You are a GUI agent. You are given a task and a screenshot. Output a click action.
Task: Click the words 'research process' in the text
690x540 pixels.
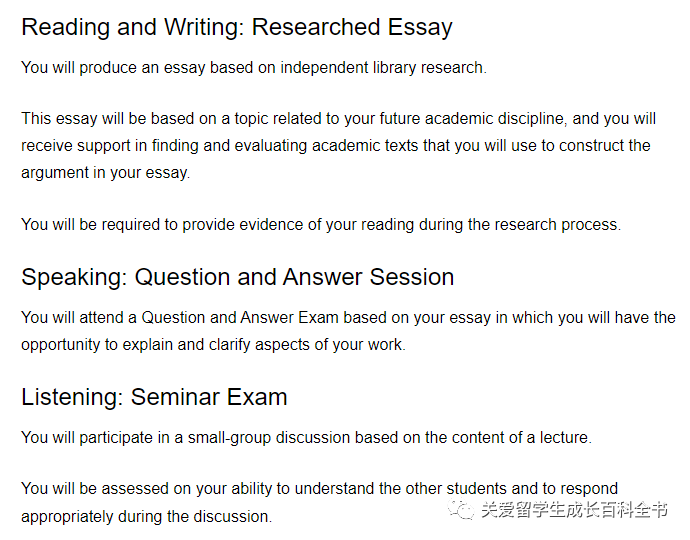click(x=556, y=224)
